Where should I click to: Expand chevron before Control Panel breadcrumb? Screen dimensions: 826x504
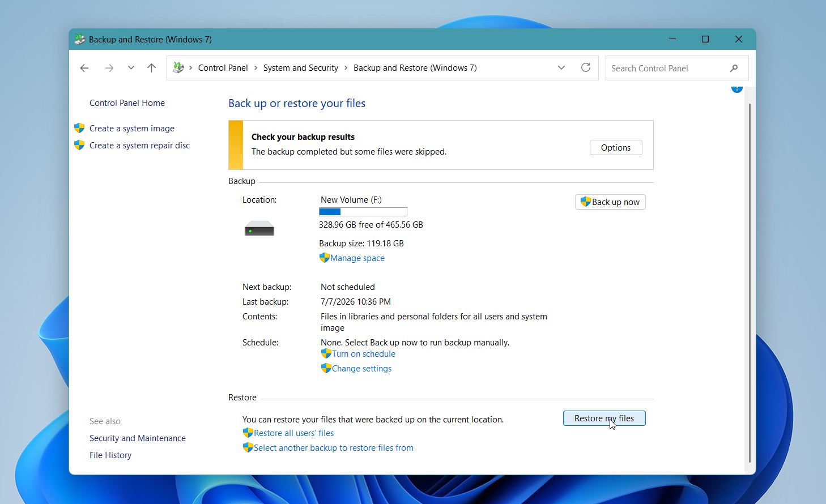coord(190,68)
